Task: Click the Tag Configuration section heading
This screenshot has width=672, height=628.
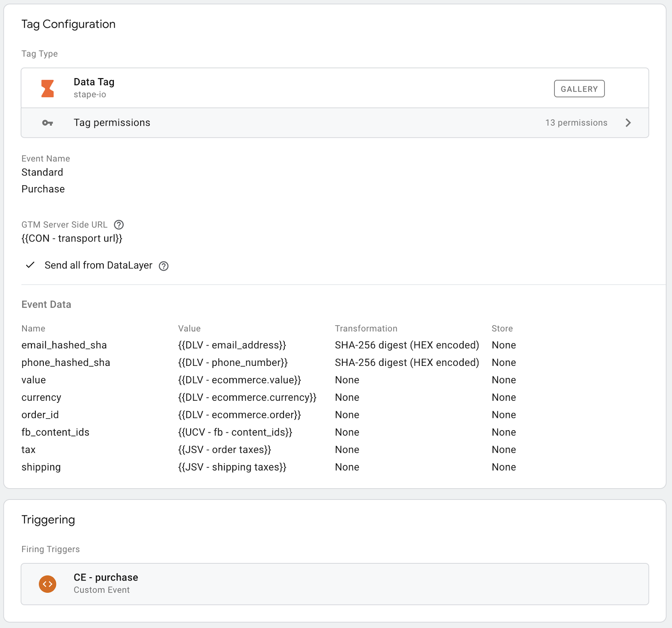Action: pyautogui.click(x=68, y=24)
